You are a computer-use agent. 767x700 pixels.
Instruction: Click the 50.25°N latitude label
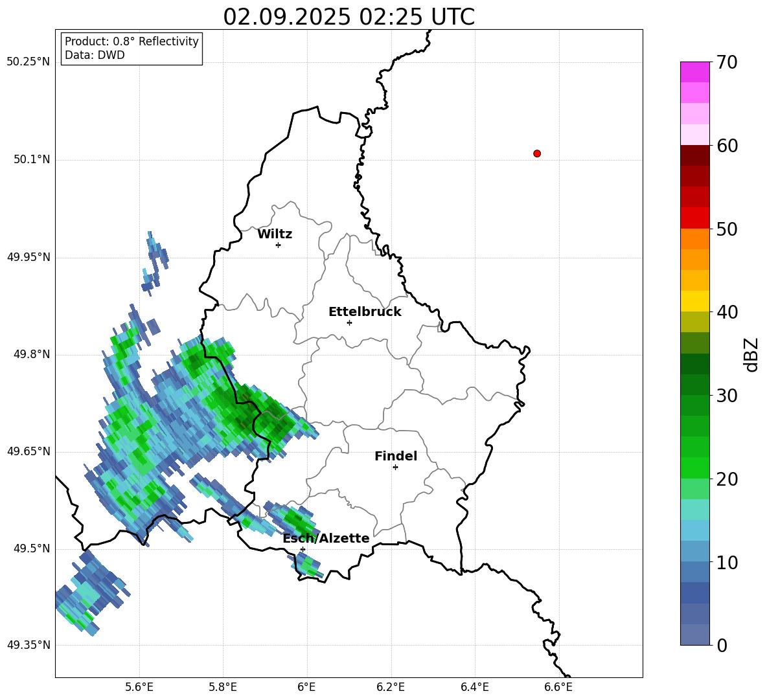pyautogui.click(x=29, y=62)
